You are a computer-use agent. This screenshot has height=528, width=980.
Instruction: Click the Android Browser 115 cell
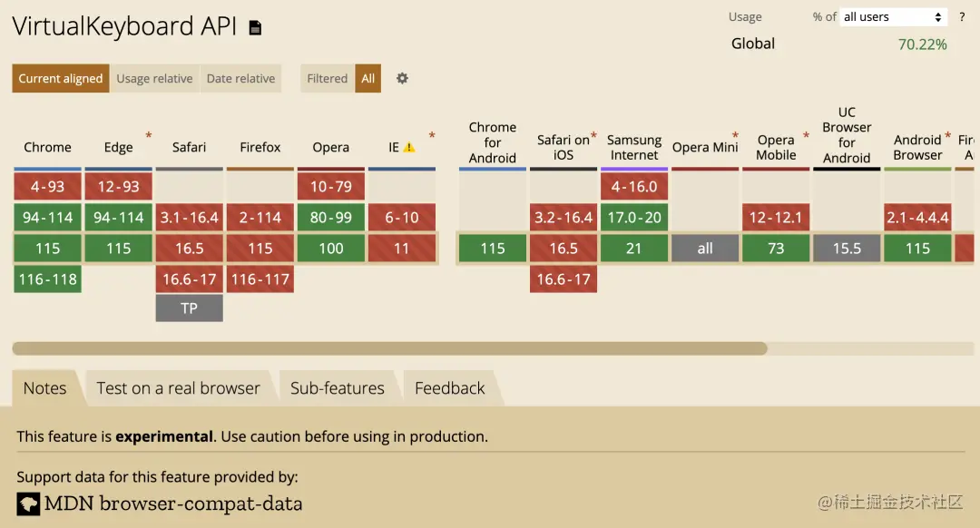pos(917,248)
